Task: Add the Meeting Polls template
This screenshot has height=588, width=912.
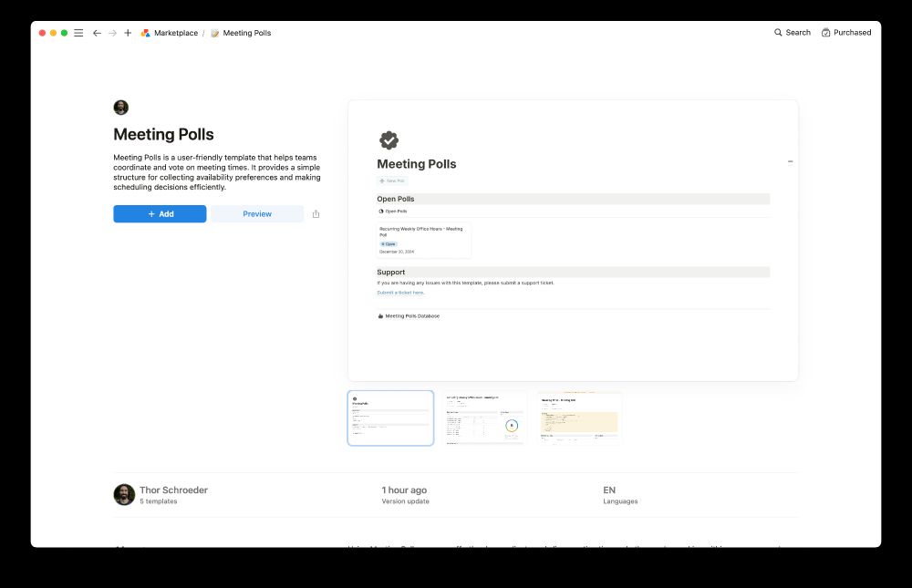Action: coord(160,214)
